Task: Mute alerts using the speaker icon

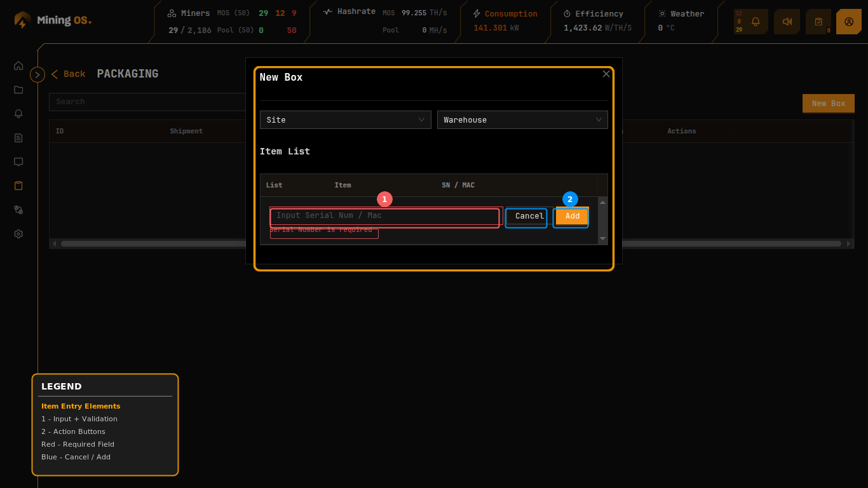Action: tap(787, 21)
